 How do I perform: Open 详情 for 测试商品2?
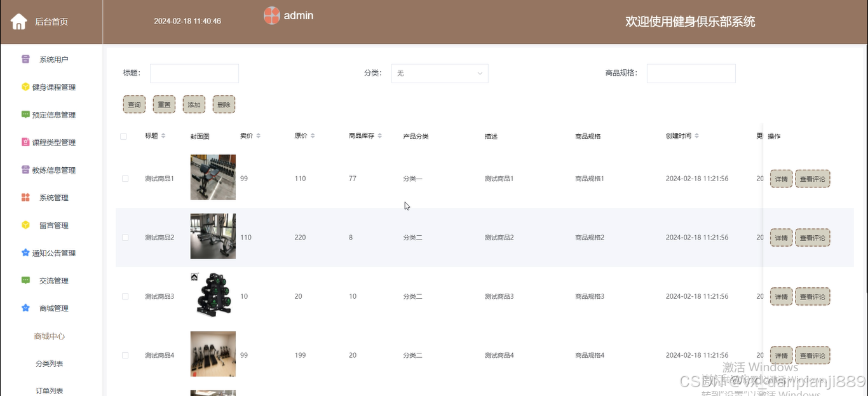(x=782, y=238)
